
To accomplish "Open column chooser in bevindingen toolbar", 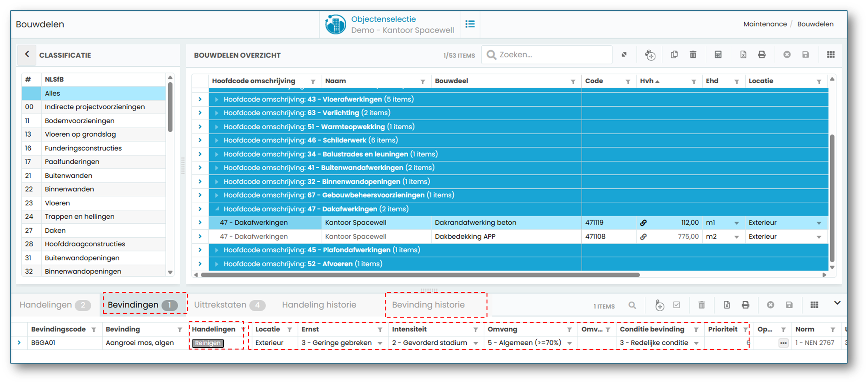I will (814, 305).
